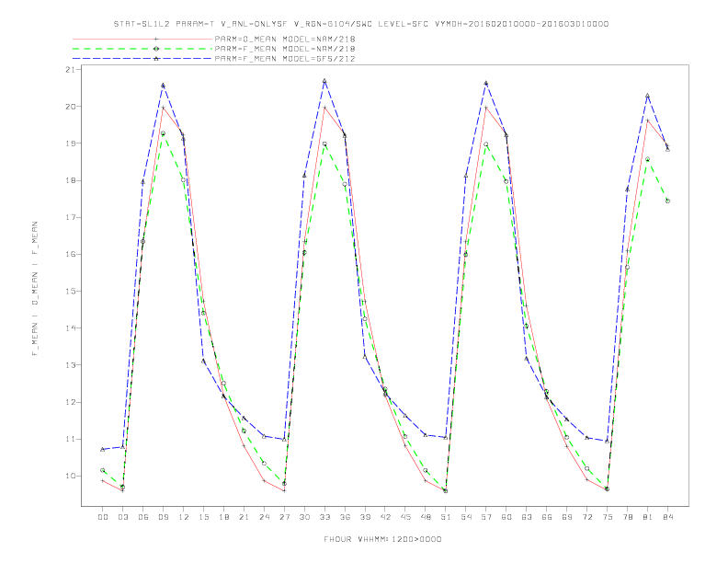Click x-axis tick label 09
This screenshot has height=563, width=728.
(x=163, y=517)
